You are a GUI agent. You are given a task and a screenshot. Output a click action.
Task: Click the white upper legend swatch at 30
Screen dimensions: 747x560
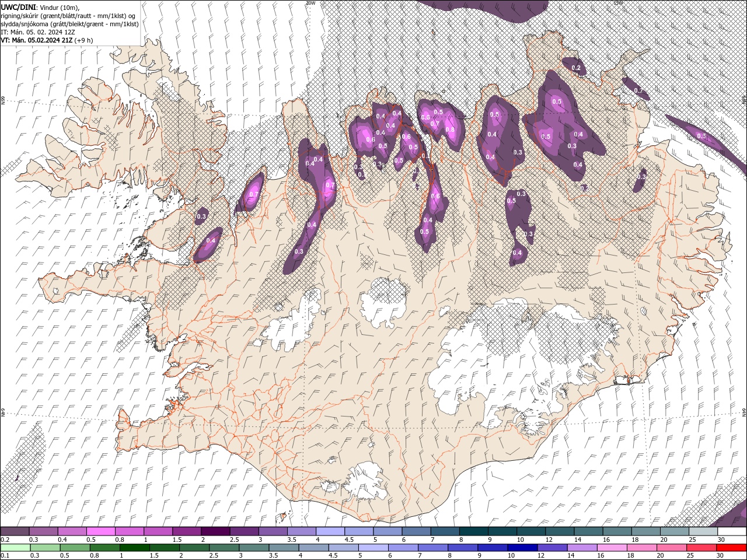click(731, 531)
